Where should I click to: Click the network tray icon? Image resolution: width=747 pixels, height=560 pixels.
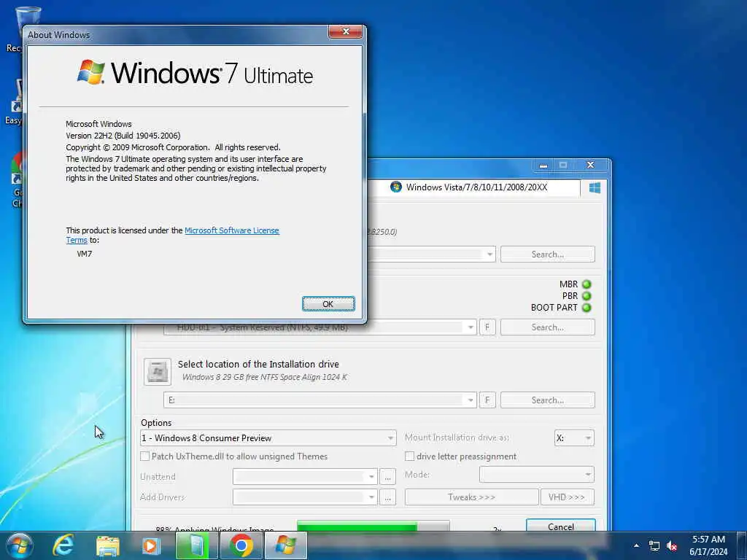click(654, 546)
